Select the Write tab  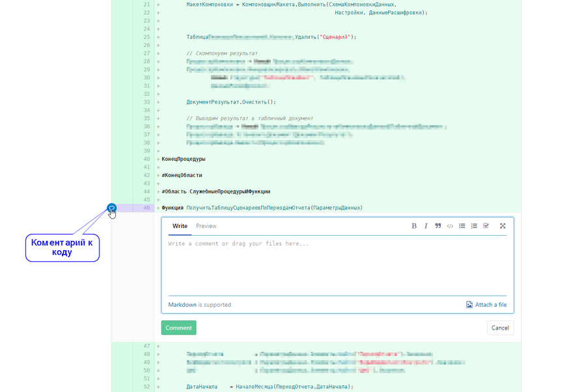(x=180, y=226)
